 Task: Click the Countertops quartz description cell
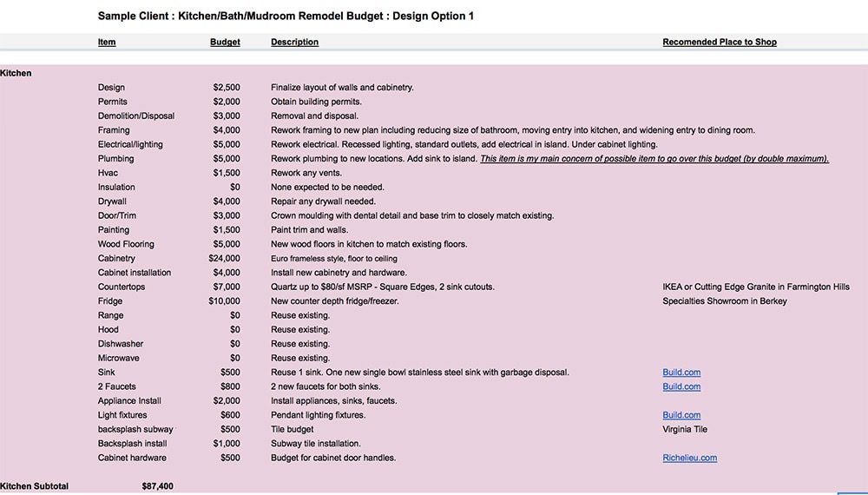(x=382, y=287)
